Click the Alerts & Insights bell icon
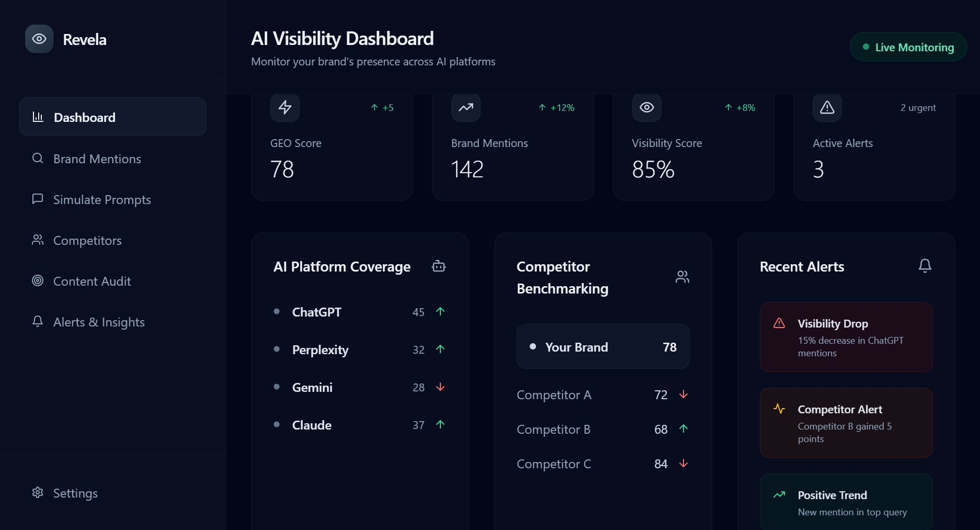This screenshot has width=980, height=530. [38, 321]
